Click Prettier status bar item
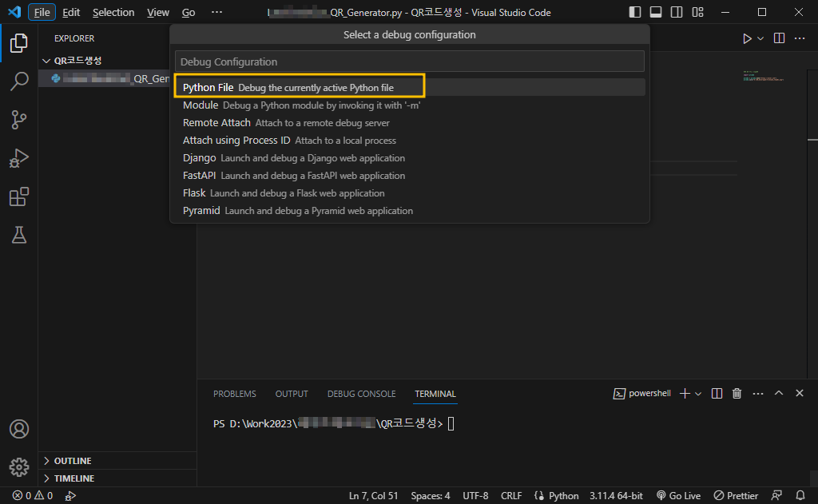Screen dimensions: 818x504 tap(736, 496)
